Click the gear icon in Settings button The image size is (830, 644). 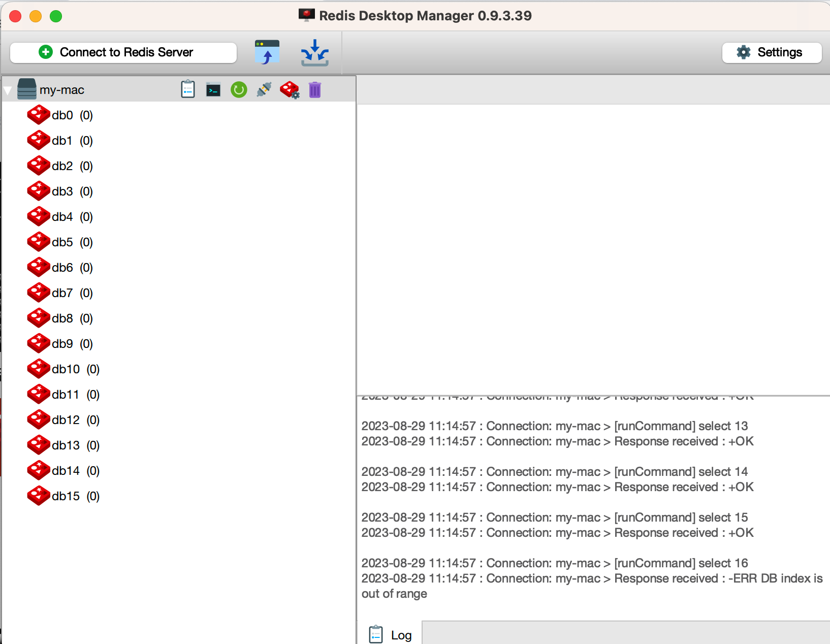tap(744, 52)
